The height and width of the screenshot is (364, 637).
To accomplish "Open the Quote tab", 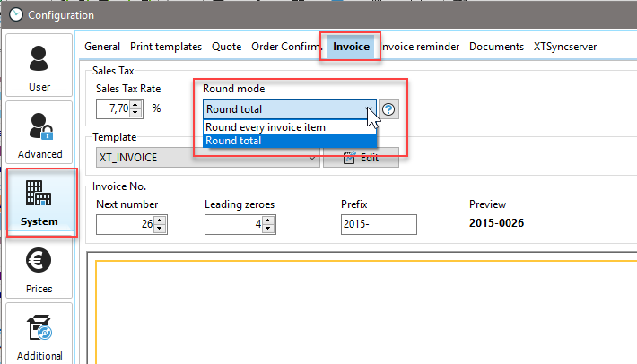I will [x=227, y=46].
